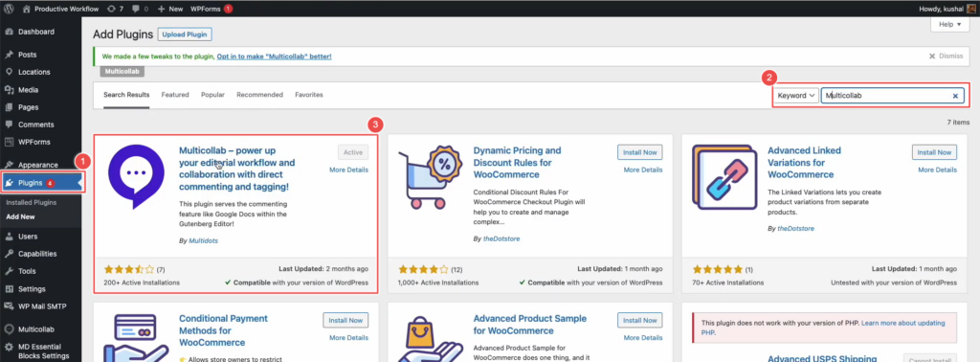Click the Multicollab plugin logo thumbnail

137,178
